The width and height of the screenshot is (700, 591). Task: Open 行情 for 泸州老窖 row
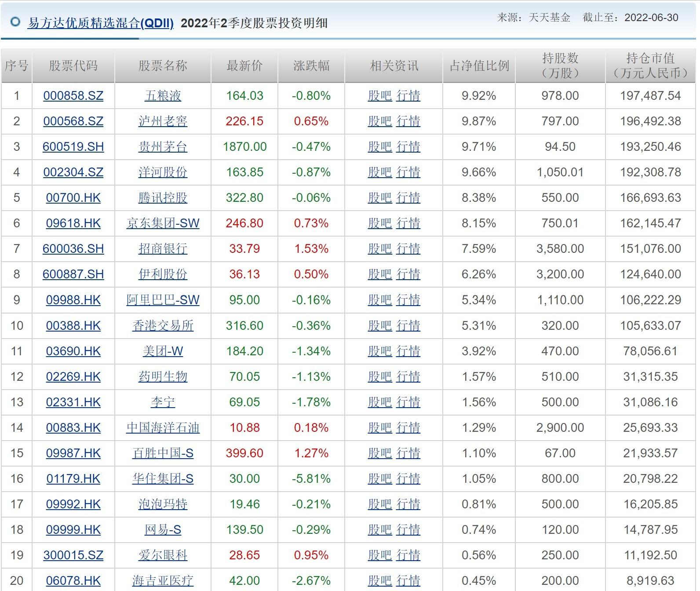tap(408, 121)
